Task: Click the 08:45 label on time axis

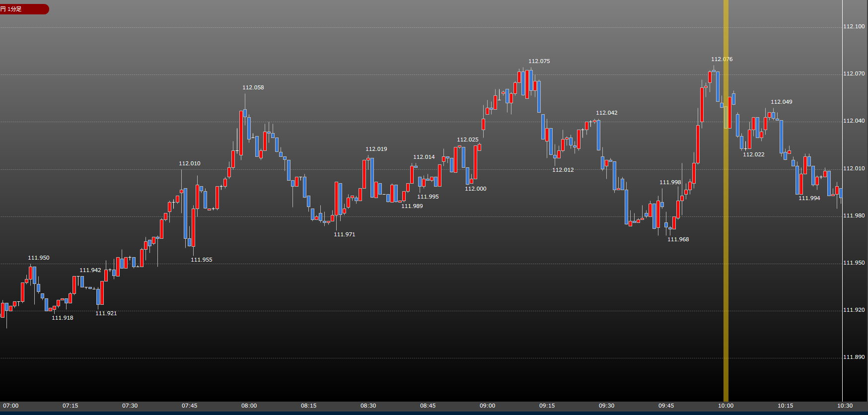Action: click(428, 406)
